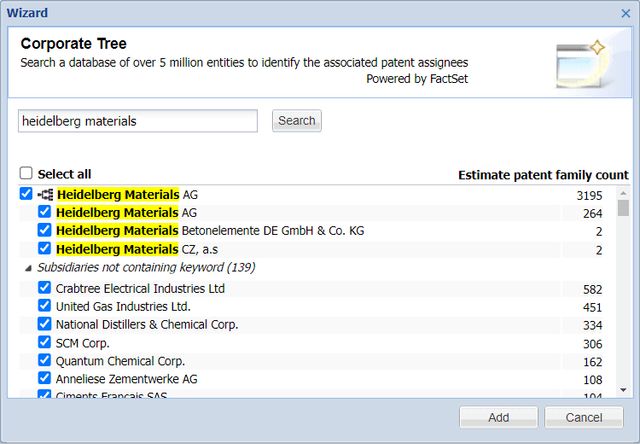
Task: Focus the heidelberg materials search field
Action: [x=138, y=121]
